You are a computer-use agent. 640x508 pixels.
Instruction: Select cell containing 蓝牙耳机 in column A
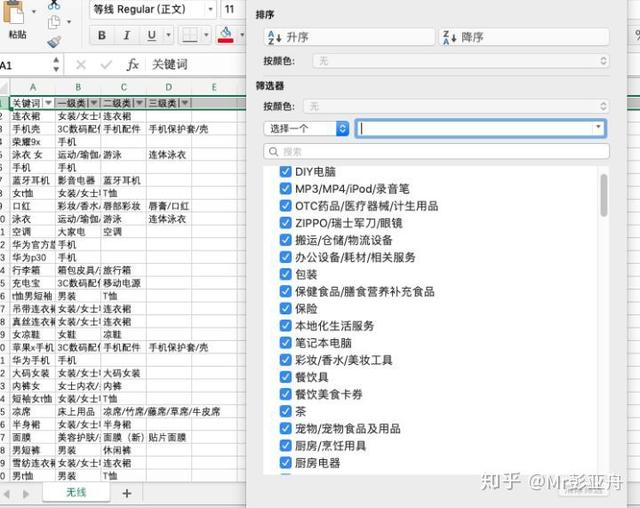33,180
